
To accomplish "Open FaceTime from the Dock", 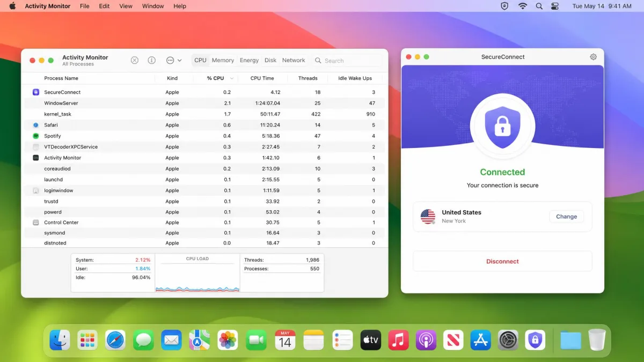I will point(257,340).
